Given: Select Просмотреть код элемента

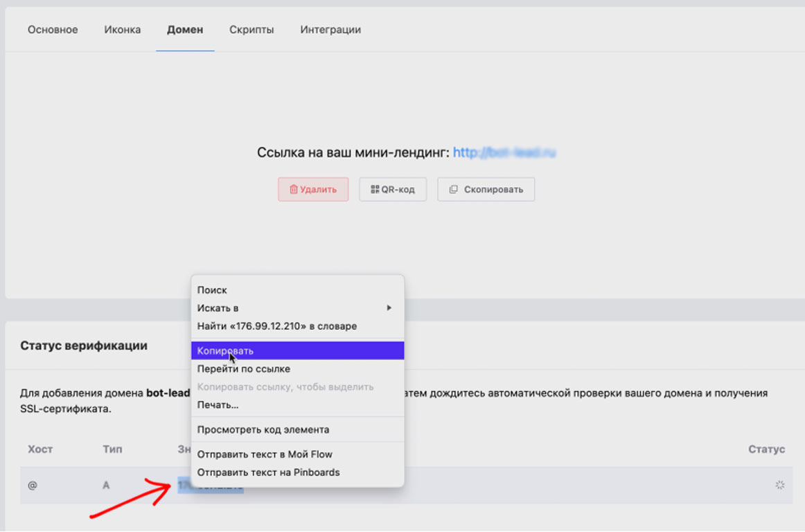Looking at the screenshot, I should click(x=297, y=429).
